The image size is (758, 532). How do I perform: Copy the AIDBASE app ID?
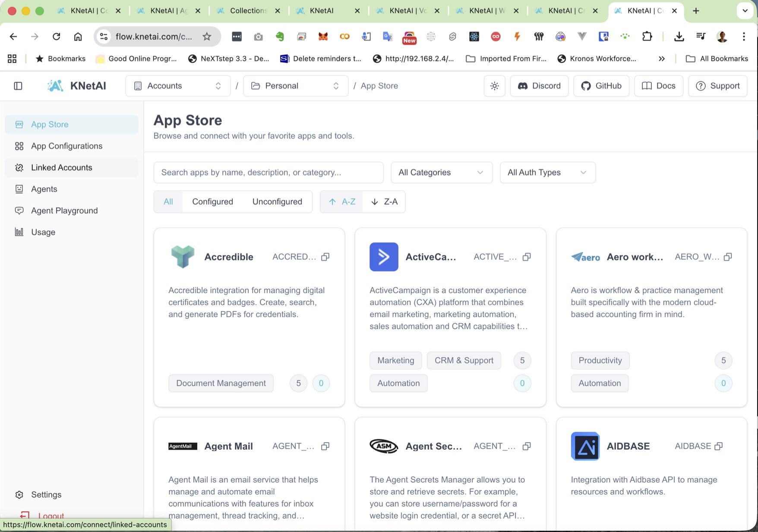coord(719,446)
